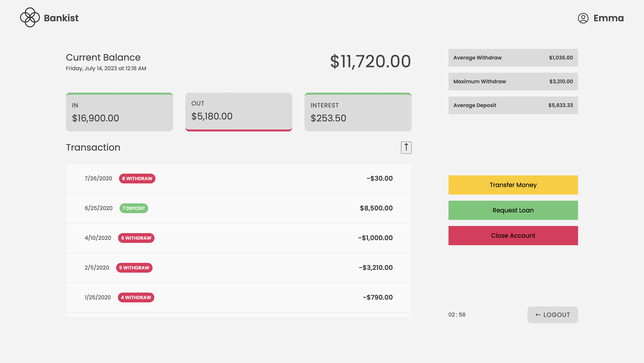Click the user profile icon
The height and width of the screenshot is (363, 644).
pos(583,17)
